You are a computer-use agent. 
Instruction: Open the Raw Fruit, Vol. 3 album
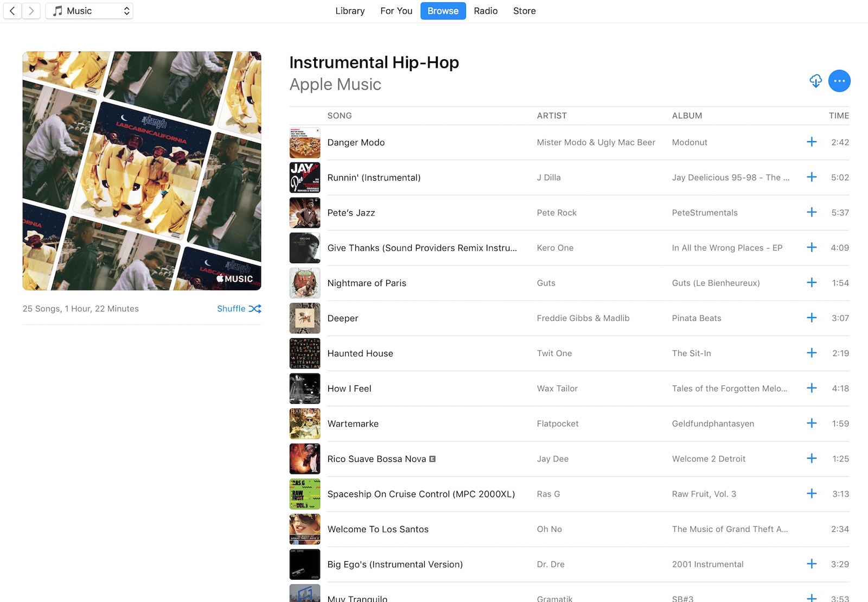point(704,494)
